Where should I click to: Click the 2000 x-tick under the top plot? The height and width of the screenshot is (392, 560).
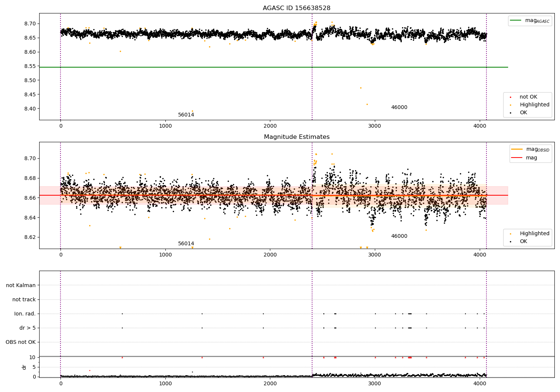coord(270,126)
